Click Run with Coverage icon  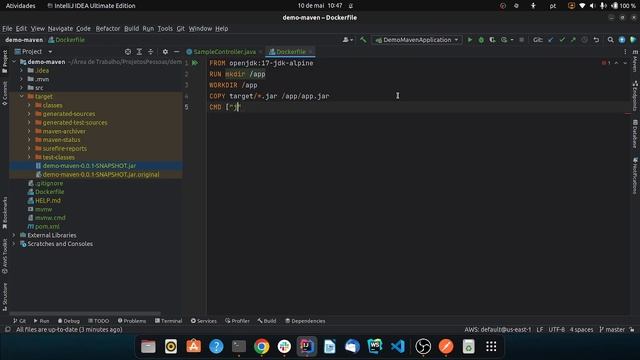[x=493, y=40]
